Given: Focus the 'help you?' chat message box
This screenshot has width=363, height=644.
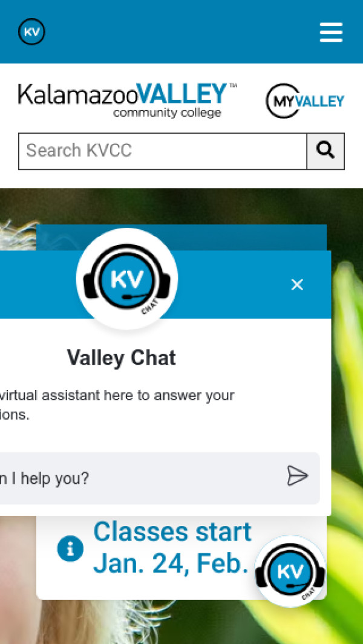Looking at the screenshot, I should point(140,478).
